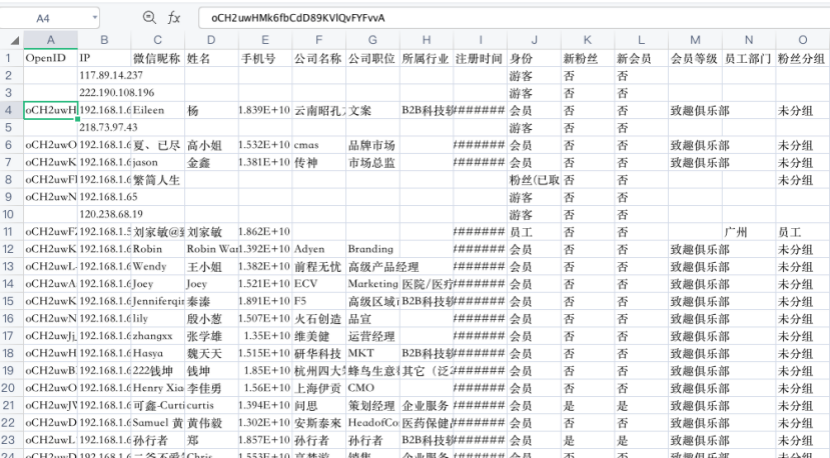Screen dimensions: 830x458
Task: Click the Name Box showing A4
Action: tap(43, 18)
